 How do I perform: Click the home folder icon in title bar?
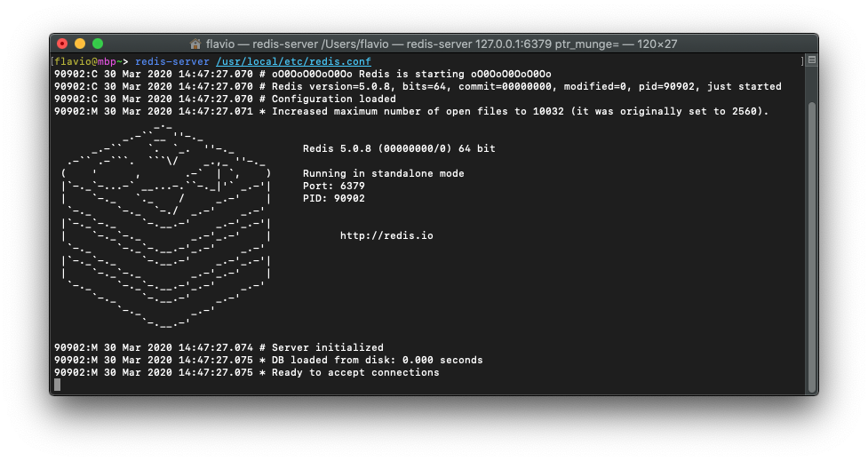pos(195,44)
